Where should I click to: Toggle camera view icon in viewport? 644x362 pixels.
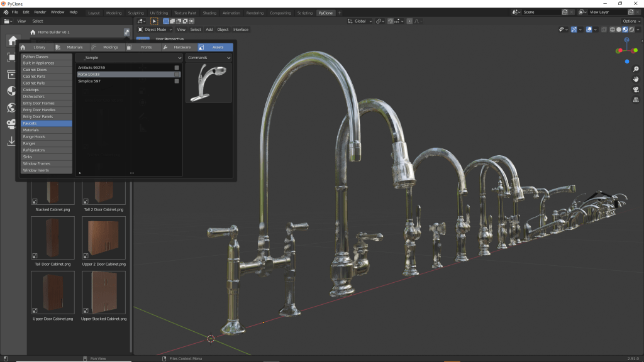coord(636,89)
